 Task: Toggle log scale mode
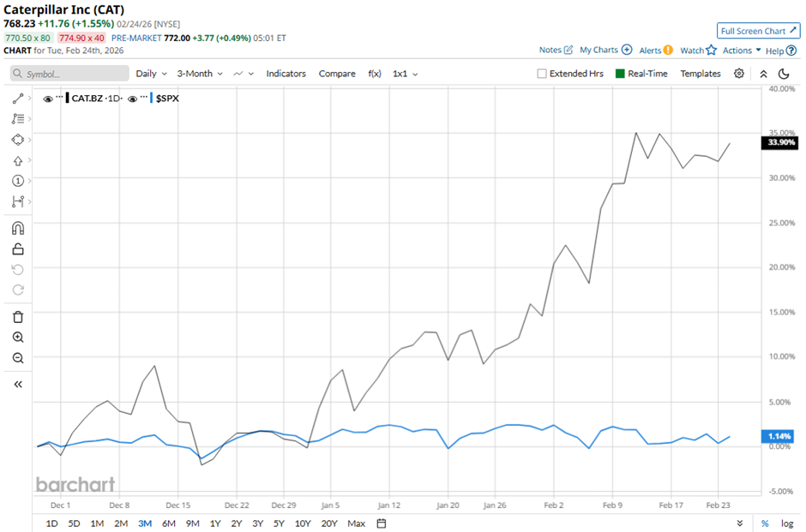click(787, 523)
